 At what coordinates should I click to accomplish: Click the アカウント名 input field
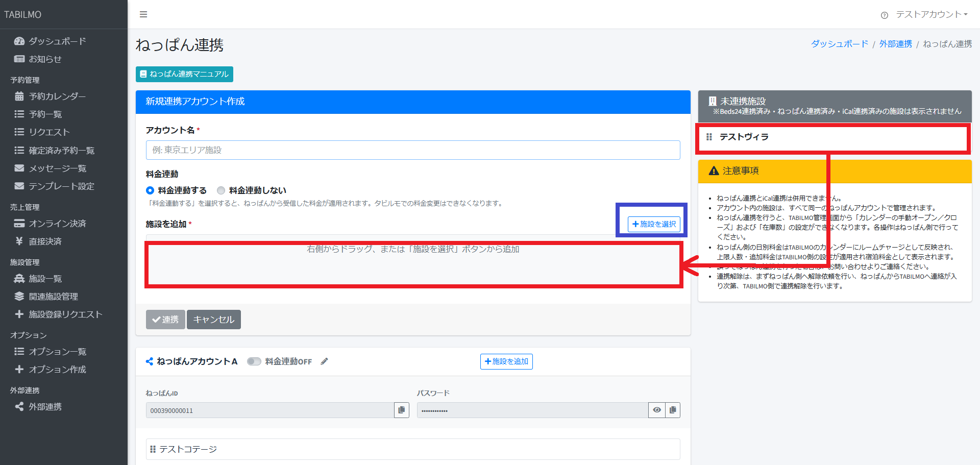pos(412,150)
